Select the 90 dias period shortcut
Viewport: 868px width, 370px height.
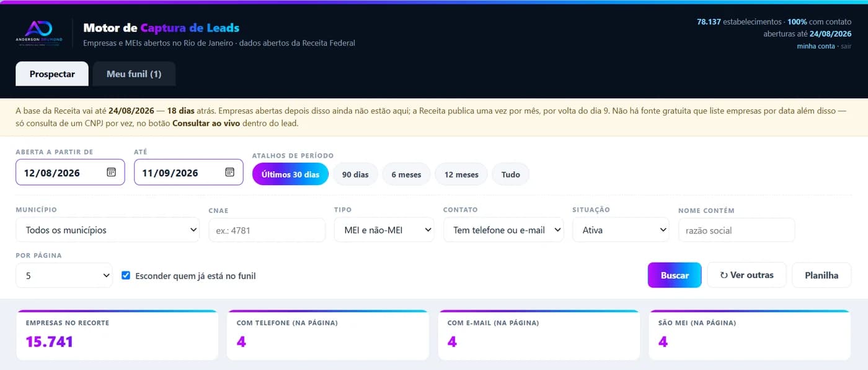pyautogui.click(x=355, y=174)
